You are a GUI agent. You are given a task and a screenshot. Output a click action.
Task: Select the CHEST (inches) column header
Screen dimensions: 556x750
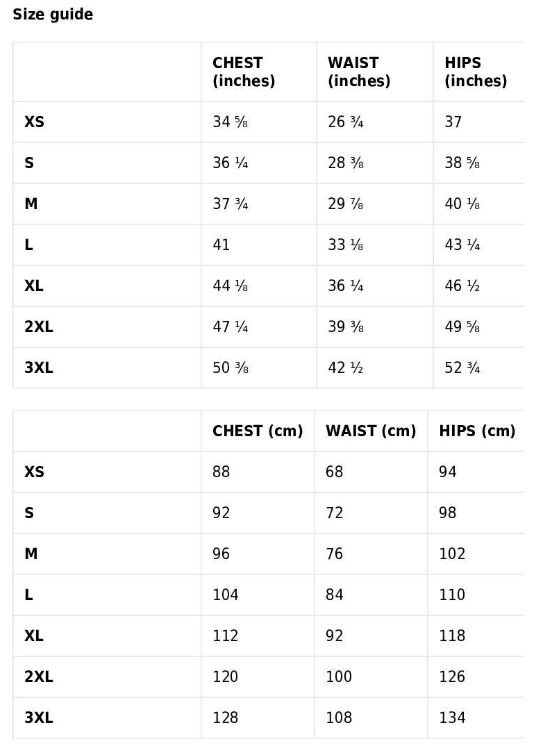(244, 72)
